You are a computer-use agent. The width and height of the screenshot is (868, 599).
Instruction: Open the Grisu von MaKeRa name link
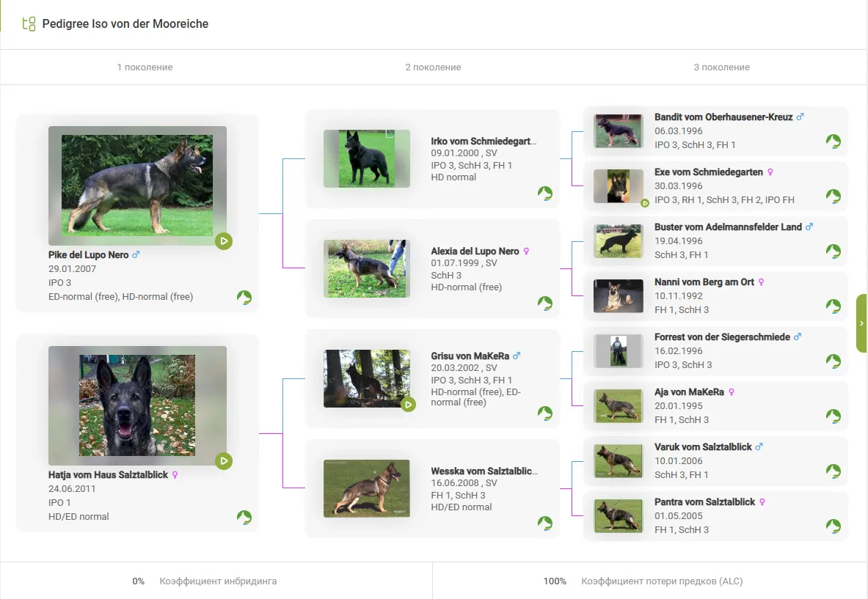(470, 356)
